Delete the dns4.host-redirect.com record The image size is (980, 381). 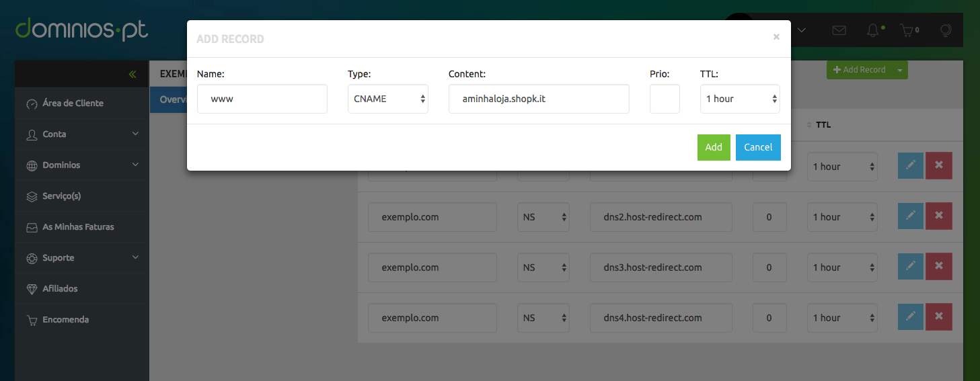(x=939, y=317)
